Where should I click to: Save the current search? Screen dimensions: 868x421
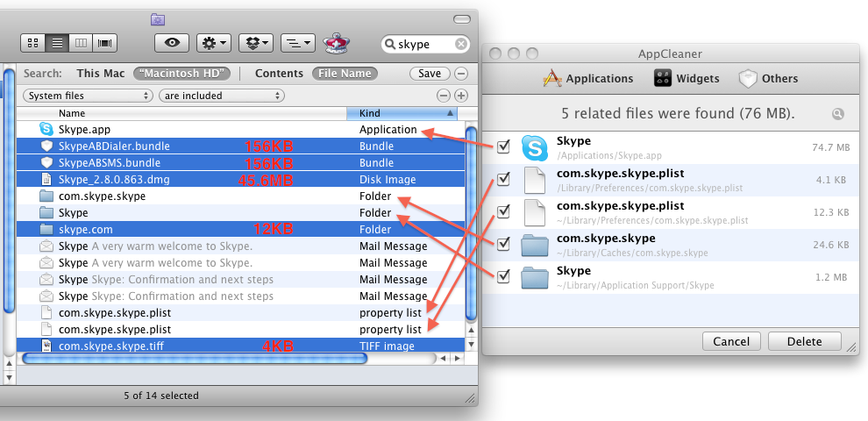pyautogui.click(x=430, y=73)
